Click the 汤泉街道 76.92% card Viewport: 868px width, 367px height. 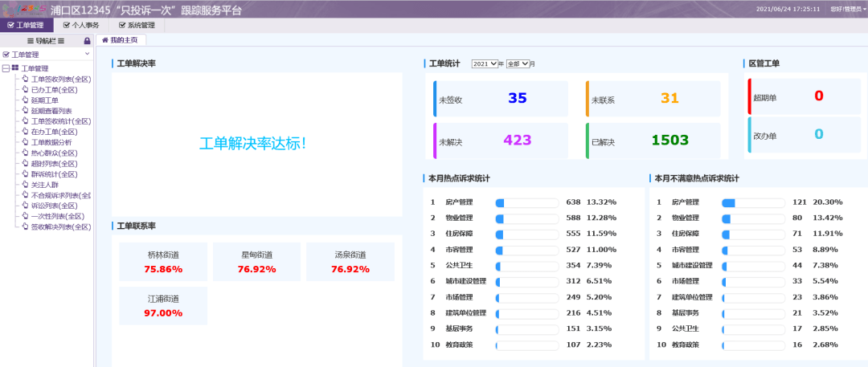[x=350, y=262]
